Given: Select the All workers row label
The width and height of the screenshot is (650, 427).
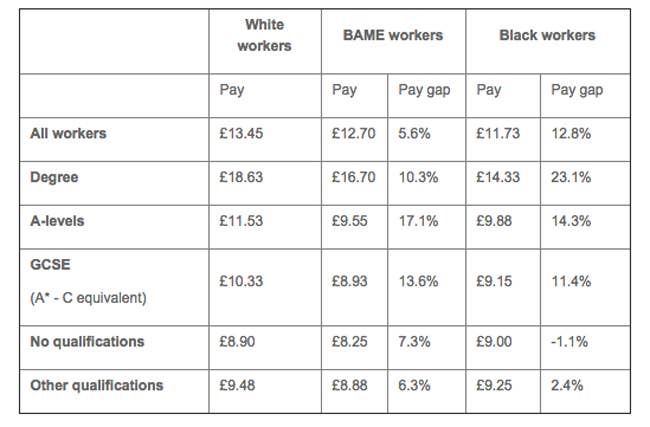Looking at the screenshot, I should coord(68,133).
